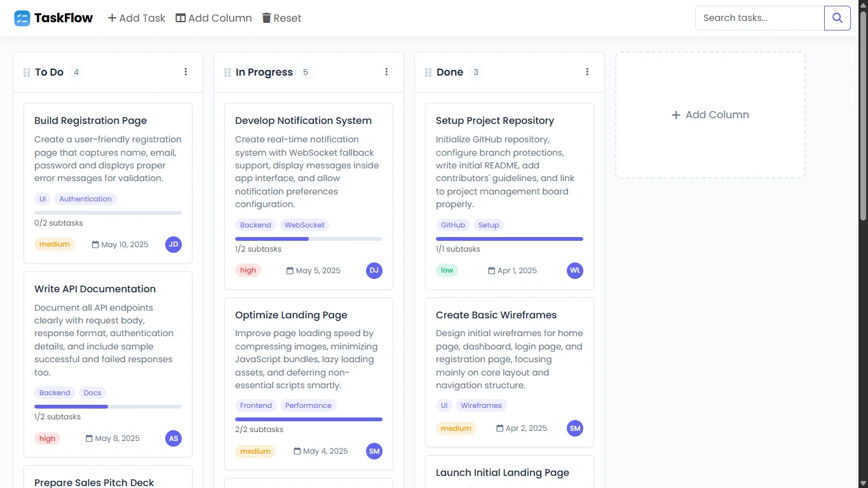Click the Backend tag on Develop Notification System

[255, 225]
